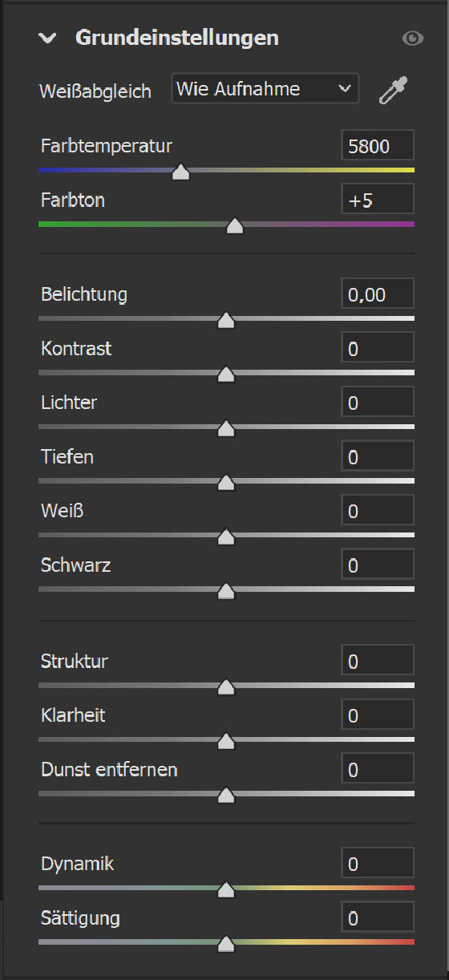449x980 pixels.
Task: Click the Schwarz value input field
Action: click(378, 565)
